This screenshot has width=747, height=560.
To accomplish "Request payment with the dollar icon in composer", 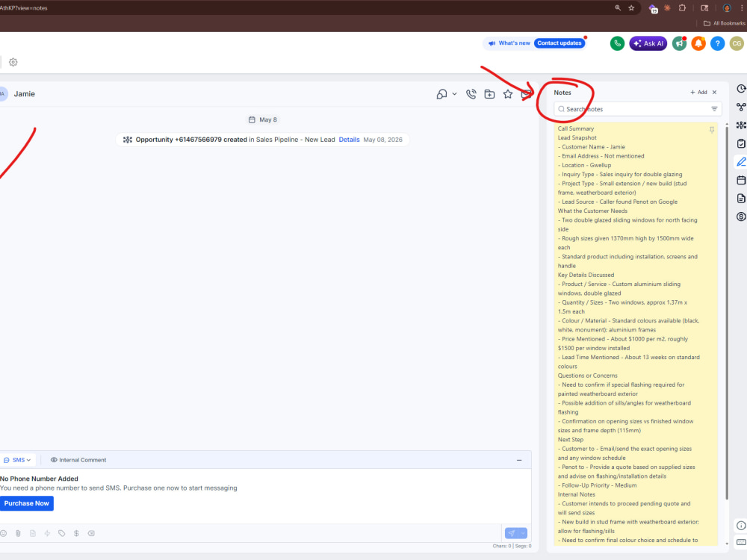I will pyautogui.click(x=76, y=533).
